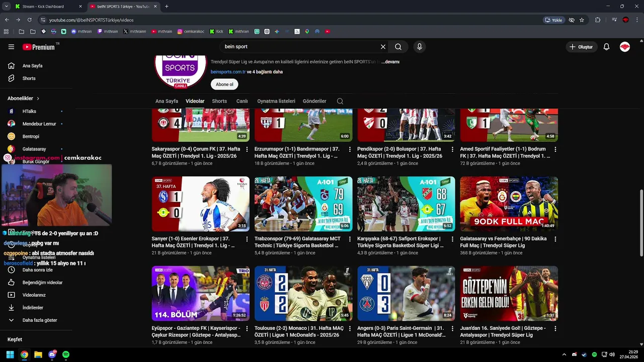
Task: Search within the channel using the tab-row magnifier
Action: (340, 101)
